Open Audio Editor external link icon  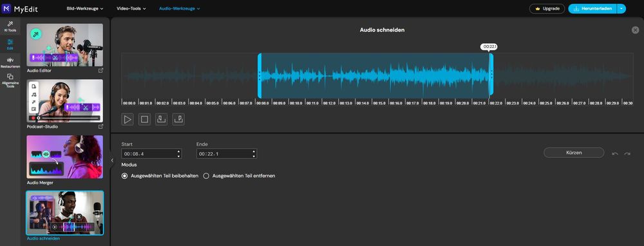(100, 71)
